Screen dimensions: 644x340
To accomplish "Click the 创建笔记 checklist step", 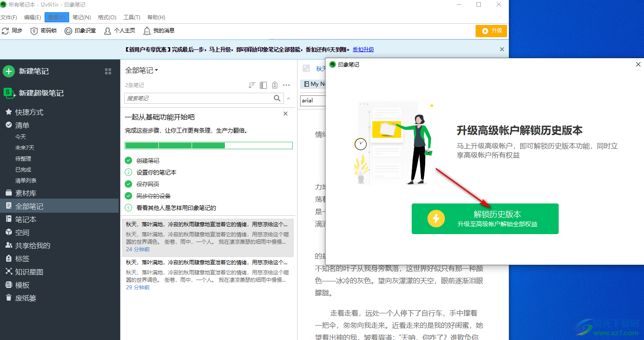I will coord(148,161).
